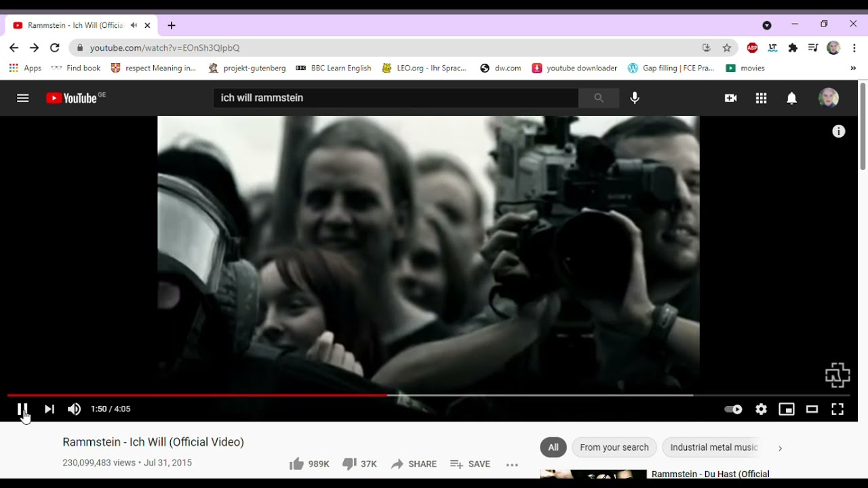Select the All filter chip
This screenshot has width=868, height=488.
[x=553, y=447]
